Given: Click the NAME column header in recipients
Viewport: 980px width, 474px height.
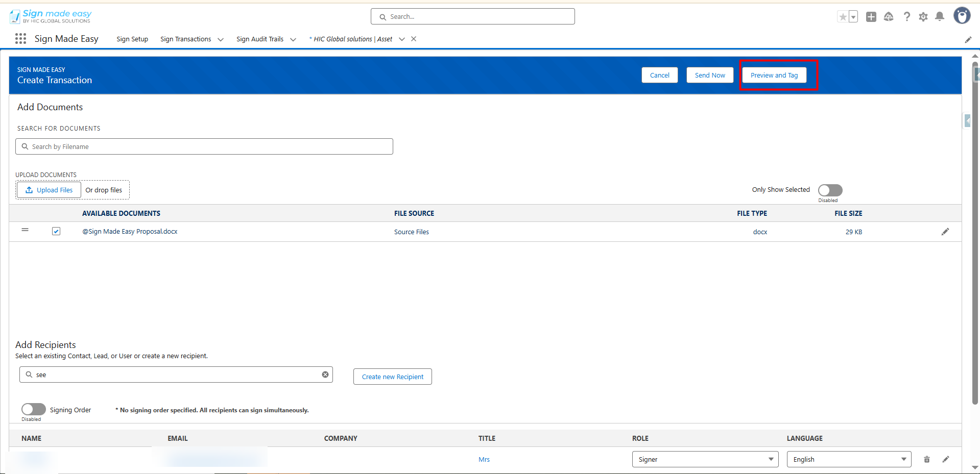Looking at the screenshot, I should tap(32, 438).
